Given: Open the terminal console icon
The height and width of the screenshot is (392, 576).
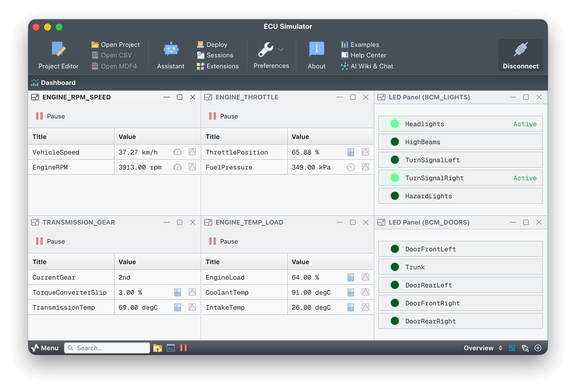Looking at the screenshot, I should (171, 348).
